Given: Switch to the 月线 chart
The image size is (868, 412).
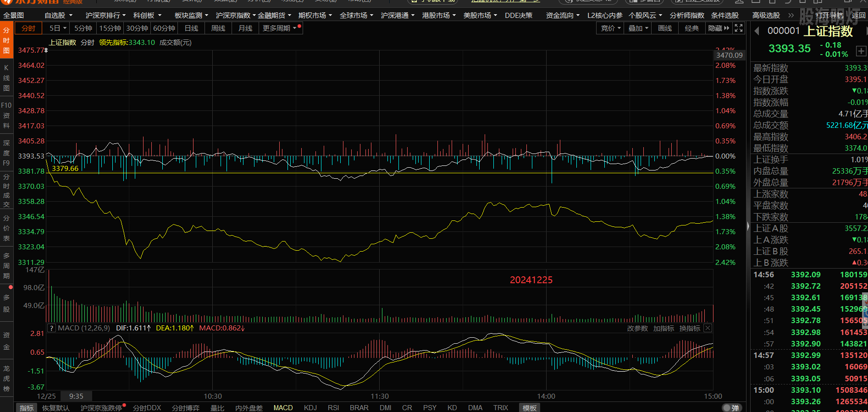Looking at the screenshot, I should (245, 28).
